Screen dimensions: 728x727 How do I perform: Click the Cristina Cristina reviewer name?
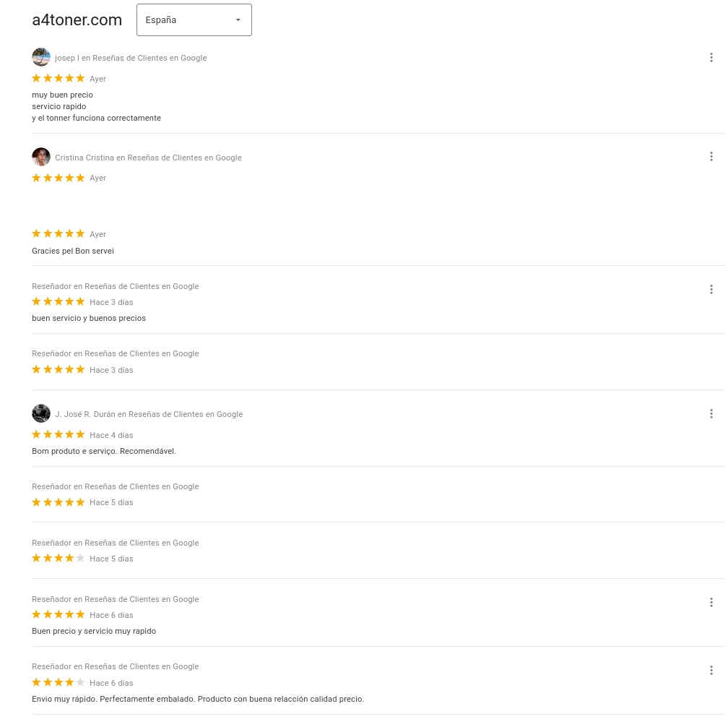click(84, 158)
